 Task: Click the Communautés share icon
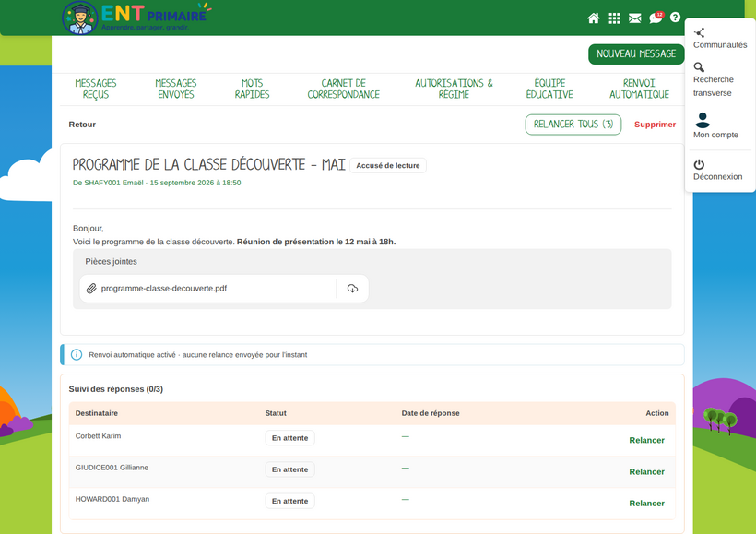tap(699, 33)
